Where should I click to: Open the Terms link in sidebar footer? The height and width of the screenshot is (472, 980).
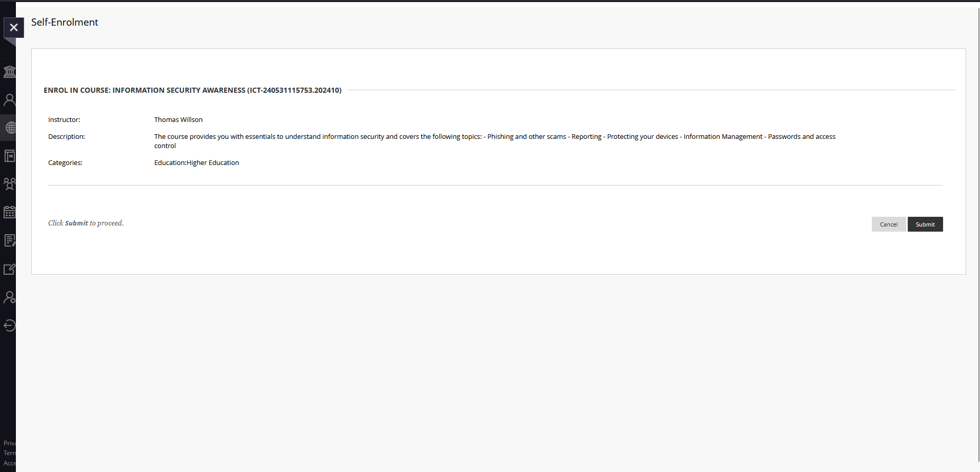[9, 453]
